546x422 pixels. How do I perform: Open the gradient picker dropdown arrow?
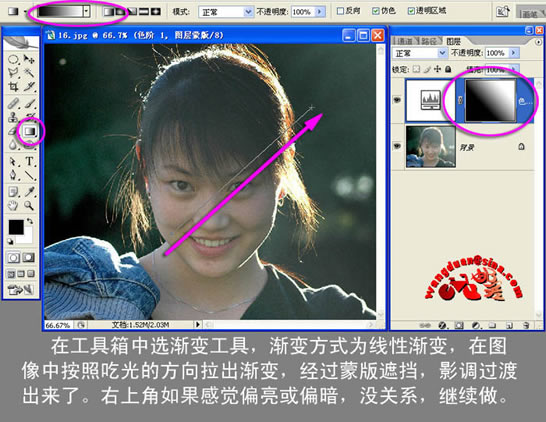point(86,11)
